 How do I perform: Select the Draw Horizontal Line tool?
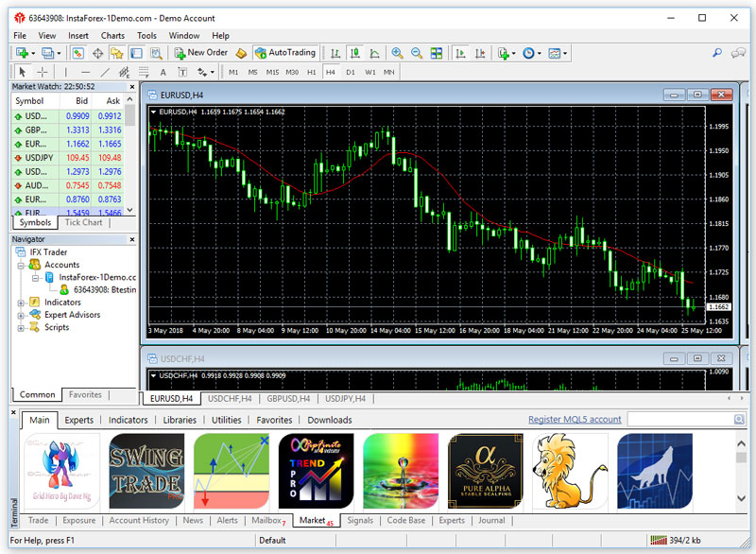pos(86,71)
